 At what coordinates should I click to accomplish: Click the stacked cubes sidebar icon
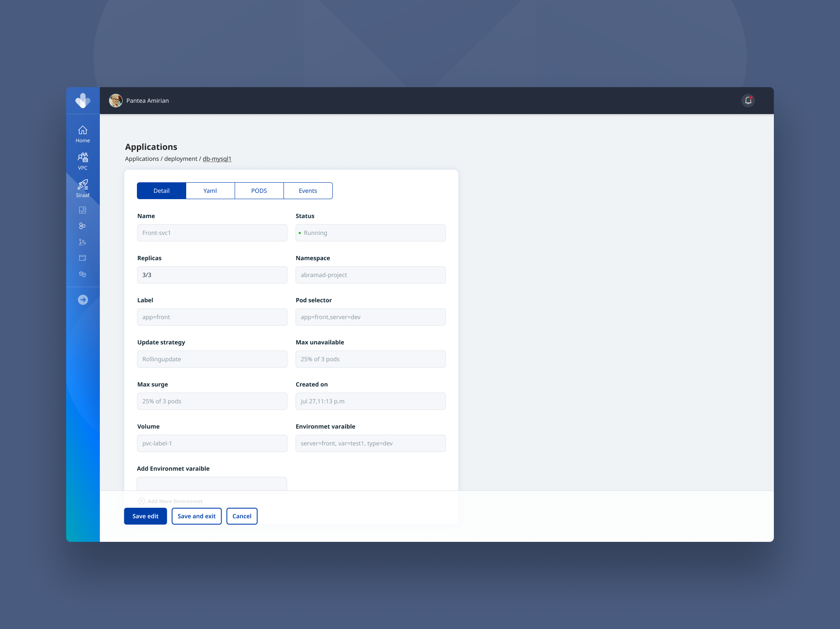coord(83,274)
